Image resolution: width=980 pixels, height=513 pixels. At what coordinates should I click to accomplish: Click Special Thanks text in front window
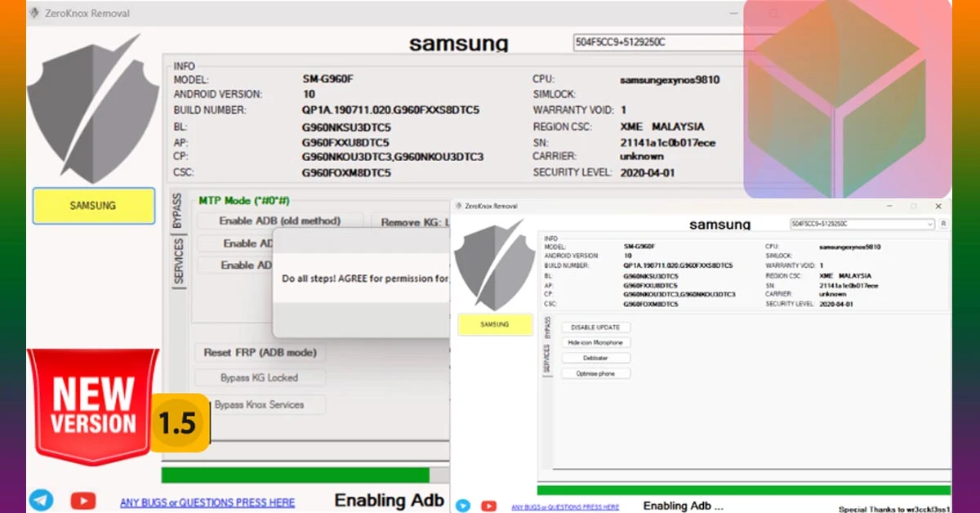click(894, 509)
